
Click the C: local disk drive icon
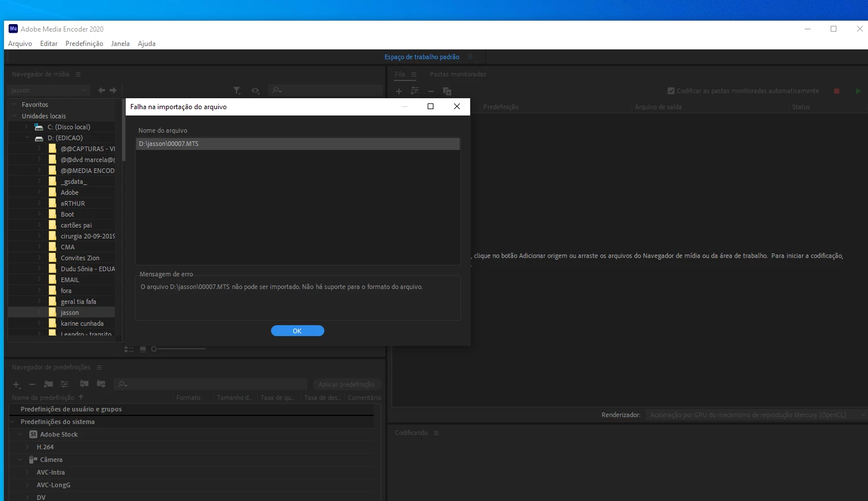(39, 127)
